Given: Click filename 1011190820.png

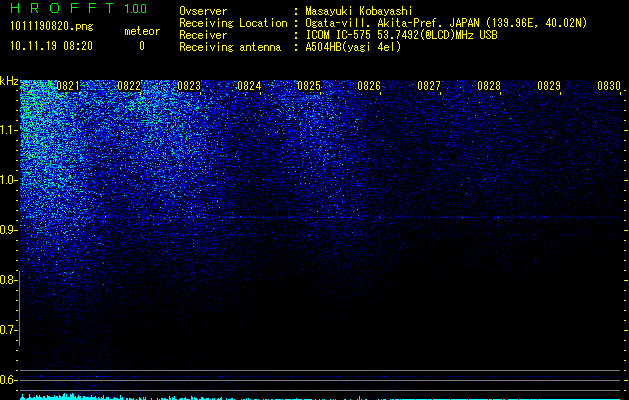Looking at the screenshot, I should tap(52, 27).
